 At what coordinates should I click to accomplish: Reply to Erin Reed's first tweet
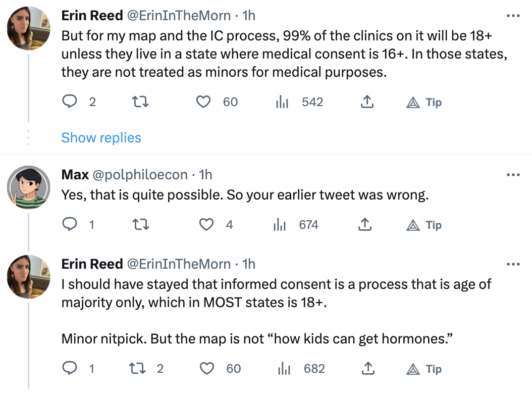coord(69,102)
